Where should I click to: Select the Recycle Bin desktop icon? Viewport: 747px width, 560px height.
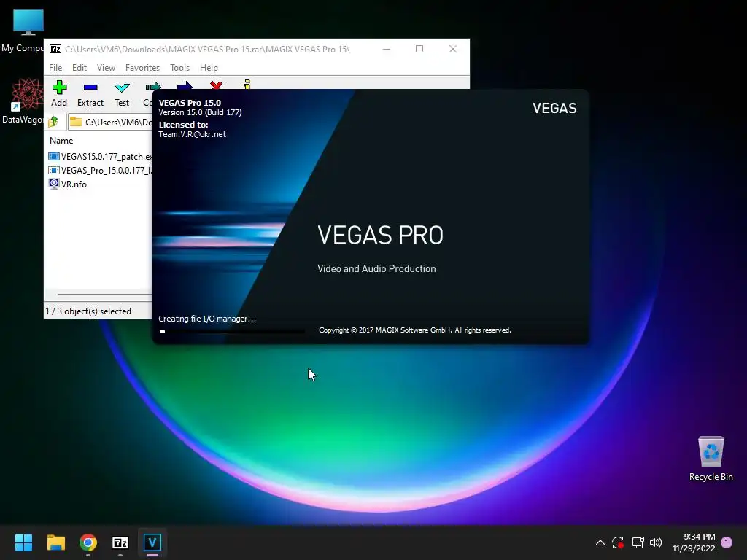pos(711,459)
